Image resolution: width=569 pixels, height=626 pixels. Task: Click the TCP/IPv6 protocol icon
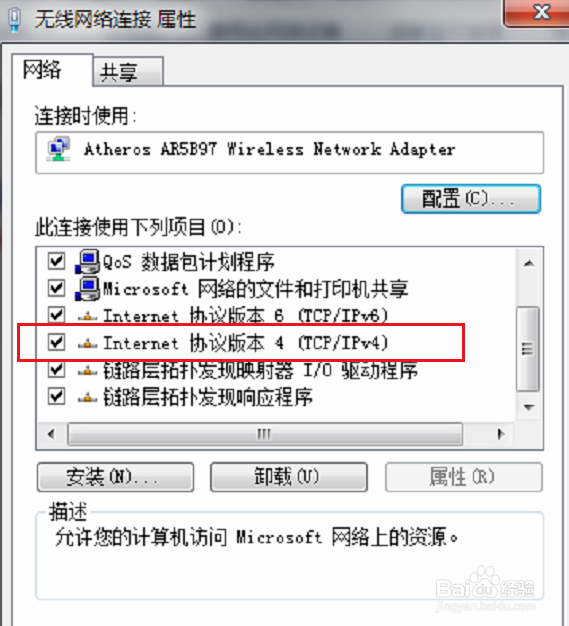[87, 317]
